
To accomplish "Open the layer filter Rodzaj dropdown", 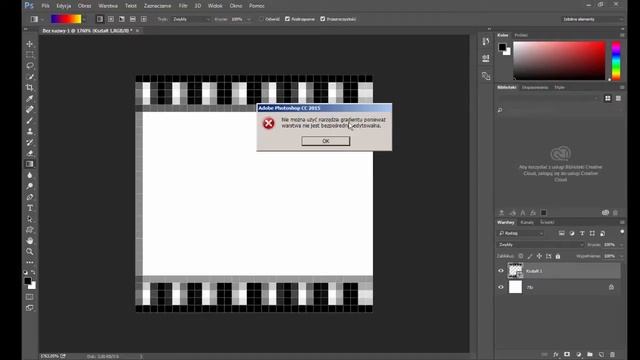I will 521,233.
